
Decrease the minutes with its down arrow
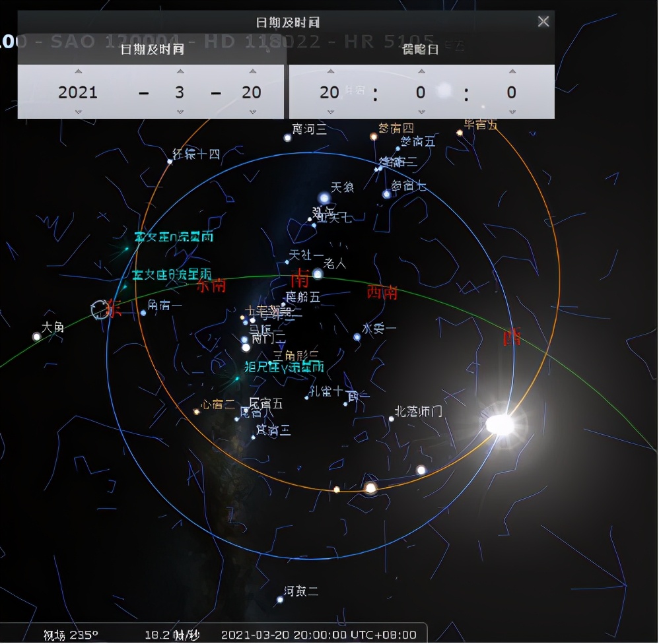[x=421, y=112]
